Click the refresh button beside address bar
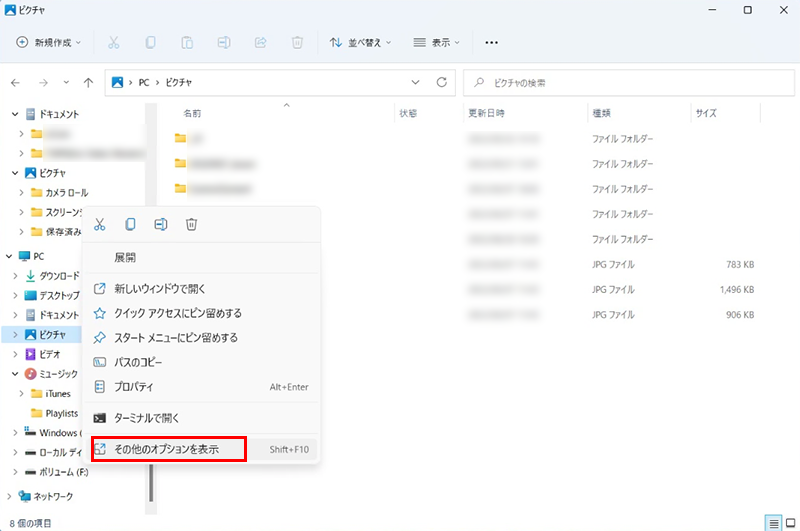This screenshot has height=531, width=800. [x=441, y=82]
